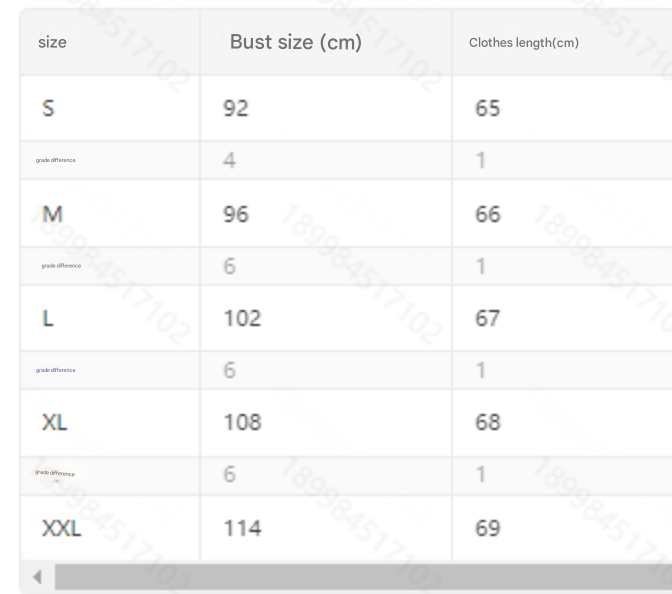Select the XXL size row label
Viewport: 672px width, 594px height.
(x=61, y=526)
